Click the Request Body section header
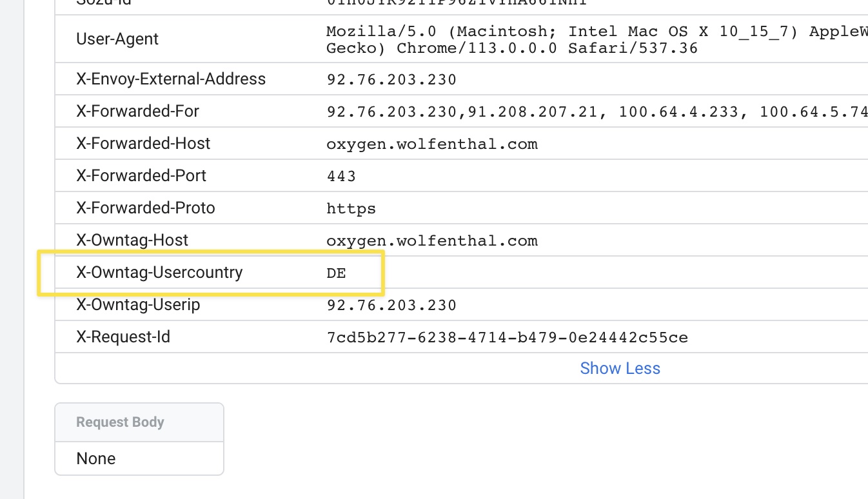868x499 pixels. tap(120, 422)
